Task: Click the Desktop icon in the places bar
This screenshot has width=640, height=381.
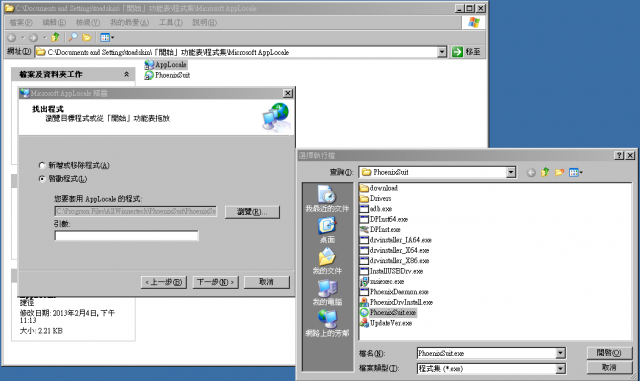Action: click(x=327, y=230)
